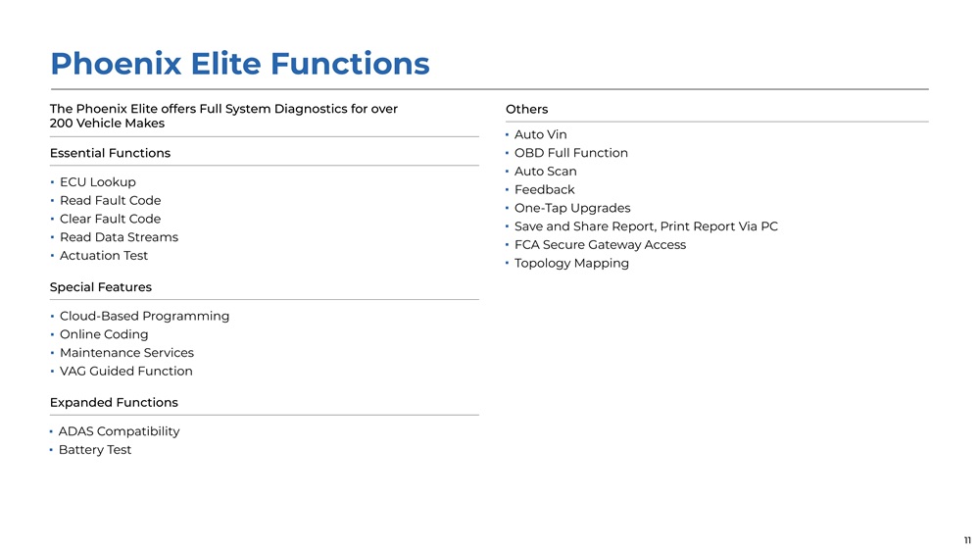
Task: Select the Expanded Functions heading
Action: coord(114,403)
